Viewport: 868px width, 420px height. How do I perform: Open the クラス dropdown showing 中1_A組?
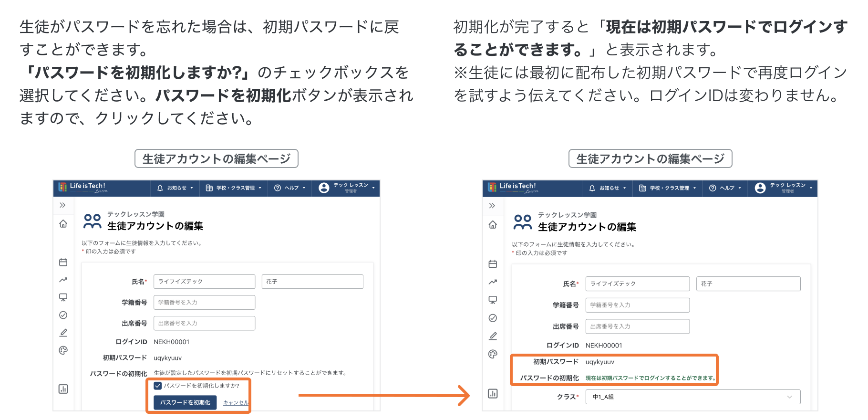(x=692, y=397)
